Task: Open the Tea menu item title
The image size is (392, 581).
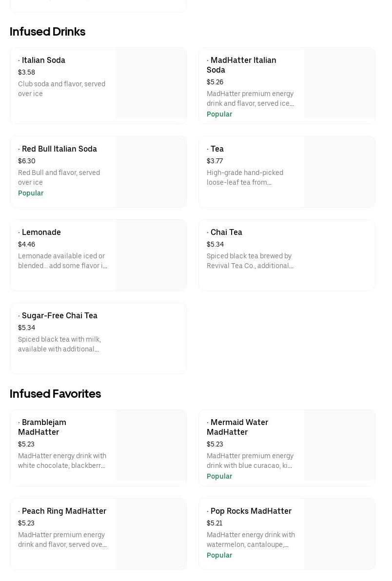Action: [217, 149]
